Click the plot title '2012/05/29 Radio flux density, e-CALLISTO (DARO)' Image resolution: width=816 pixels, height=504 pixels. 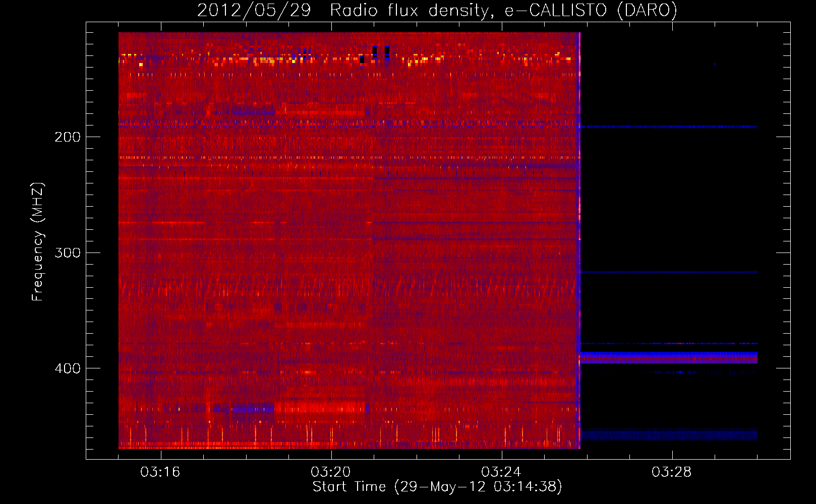pos(437,11)
